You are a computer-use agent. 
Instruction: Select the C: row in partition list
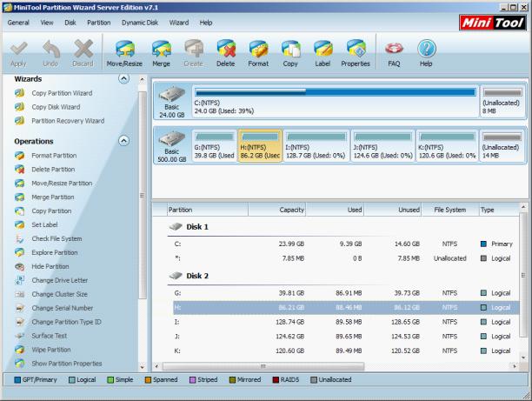click(x=346, y=244)
